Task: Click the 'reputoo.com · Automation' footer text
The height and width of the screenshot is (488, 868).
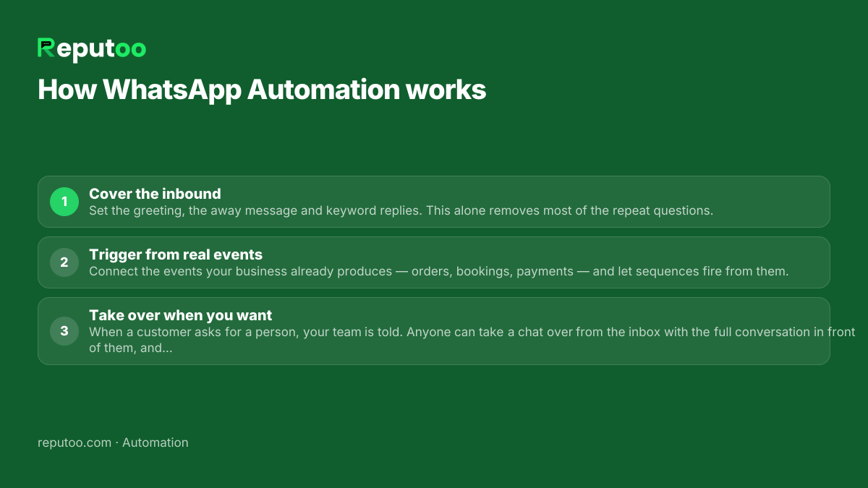Action: [113, 442]
